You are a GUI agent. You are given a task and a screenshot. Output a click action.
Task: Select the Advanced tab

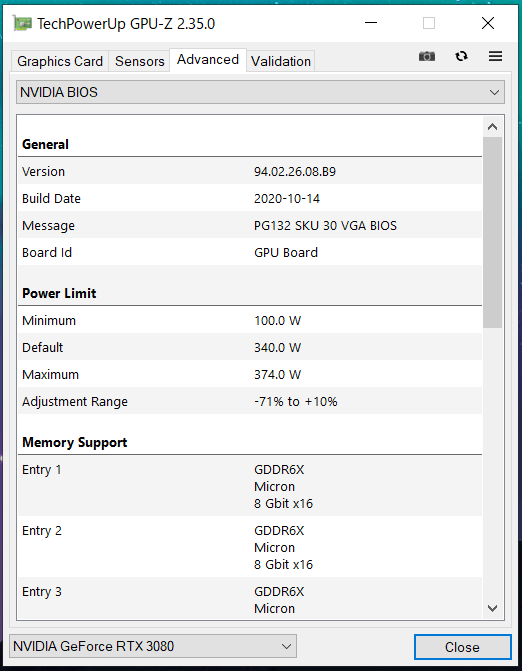point(208,59)
